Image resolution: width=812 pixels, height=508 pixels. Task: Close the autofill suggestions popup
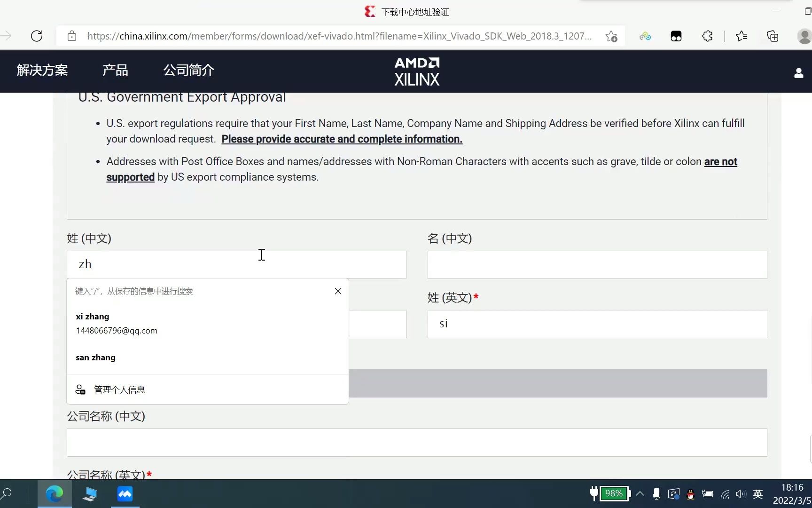[338, 291]
